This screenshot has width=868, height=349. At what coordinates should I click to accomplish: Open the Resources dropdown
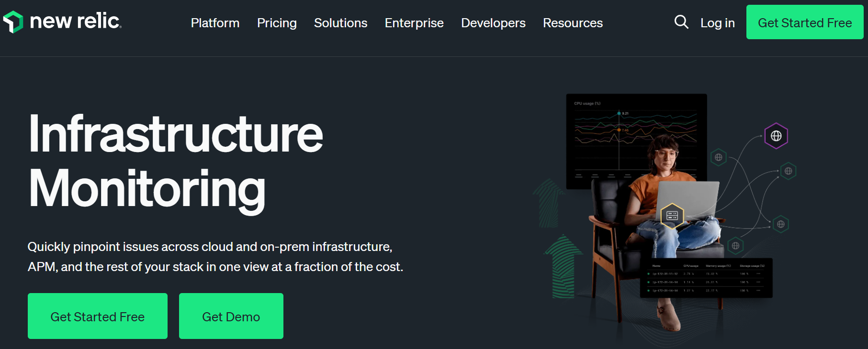(573, 23)
